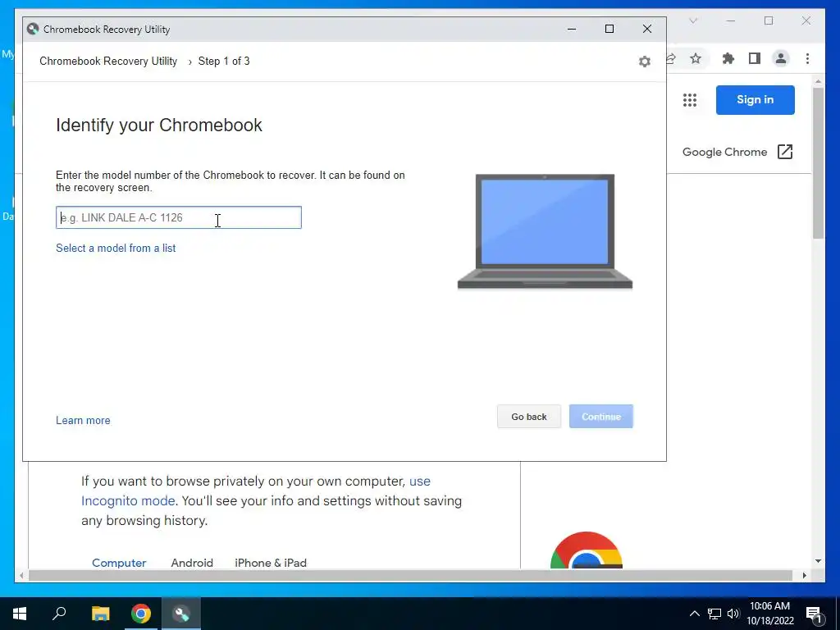840x630 pixels.
Task: Click the scroll right arrow in Chrome
Action: 805,575
